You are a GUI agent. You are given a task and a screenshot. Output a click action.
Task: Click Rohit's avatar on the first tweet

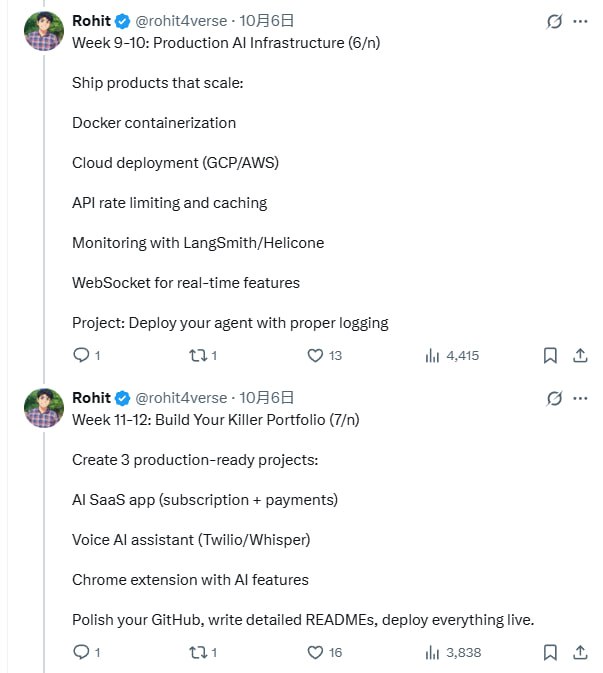[x=44, y=32]
